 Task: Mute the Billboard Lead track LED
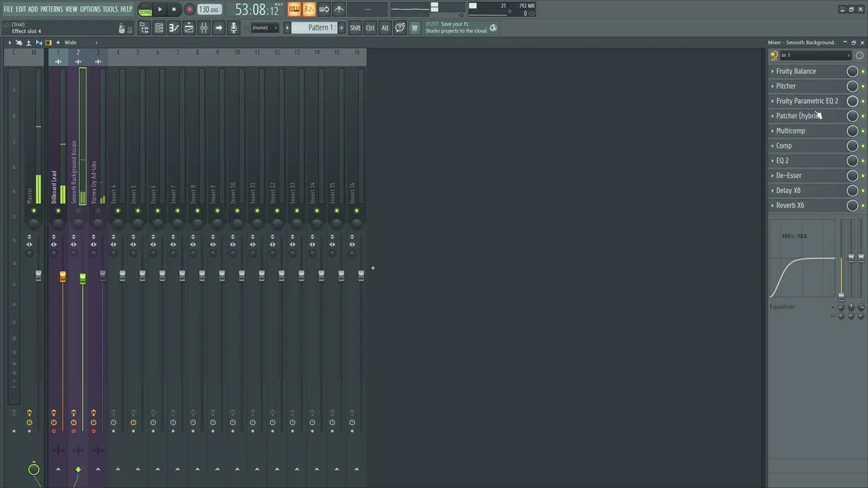[x=58, y=211]
